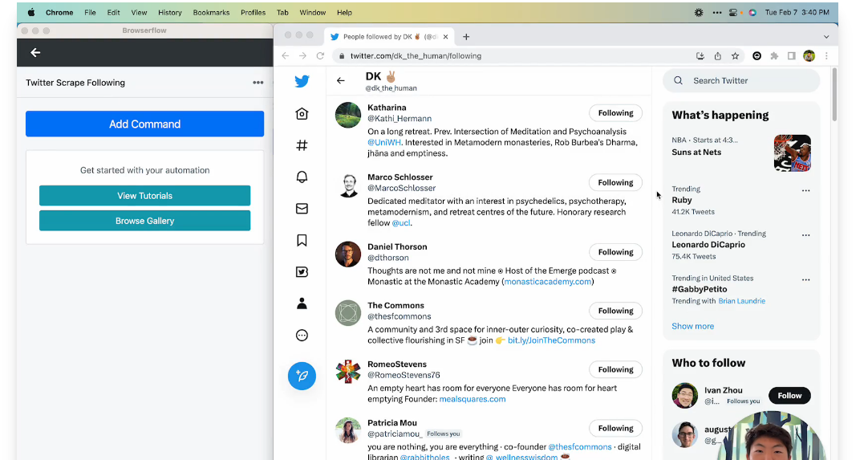
Task: Open the Chrome extensions puzzle icon
Action: pos(774,55)
